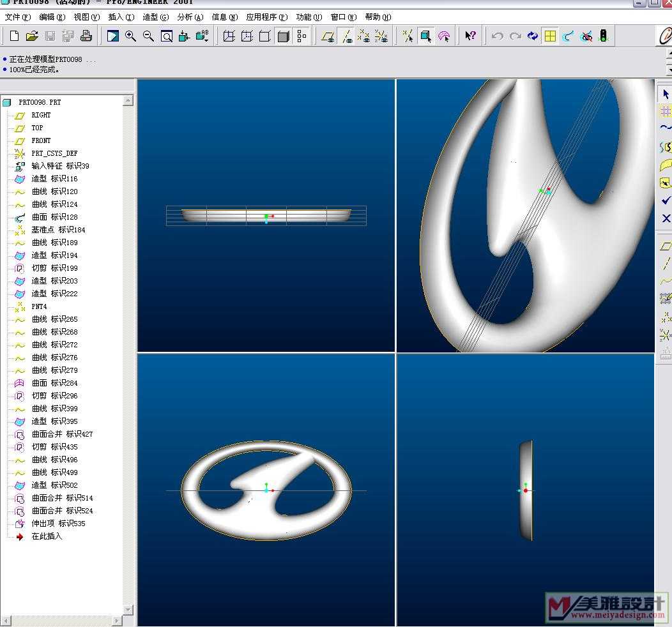This screenshot has height=627, width=672.
Task: Click the Print icon in toolbar
Action: (86, 36)
